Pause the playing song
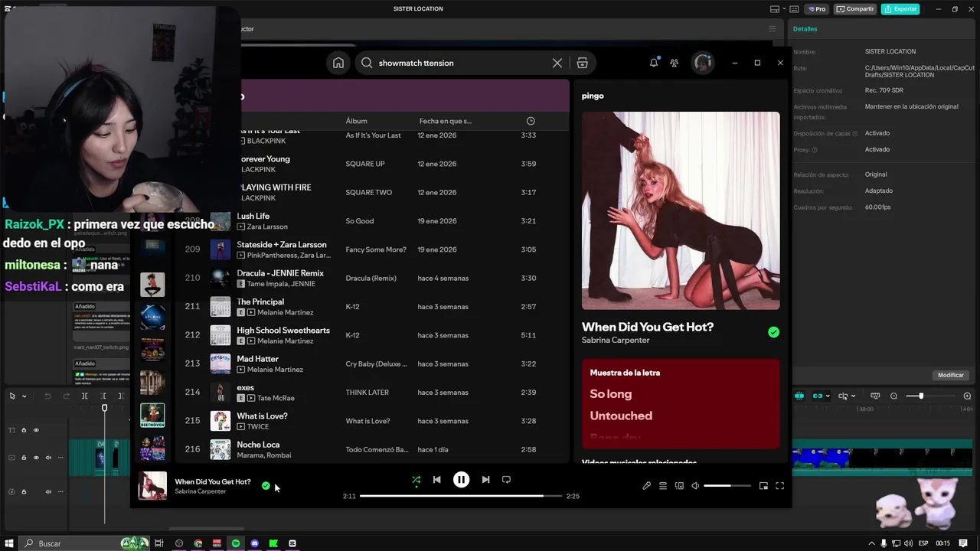The image size is (980, 551). coord(461,480)
